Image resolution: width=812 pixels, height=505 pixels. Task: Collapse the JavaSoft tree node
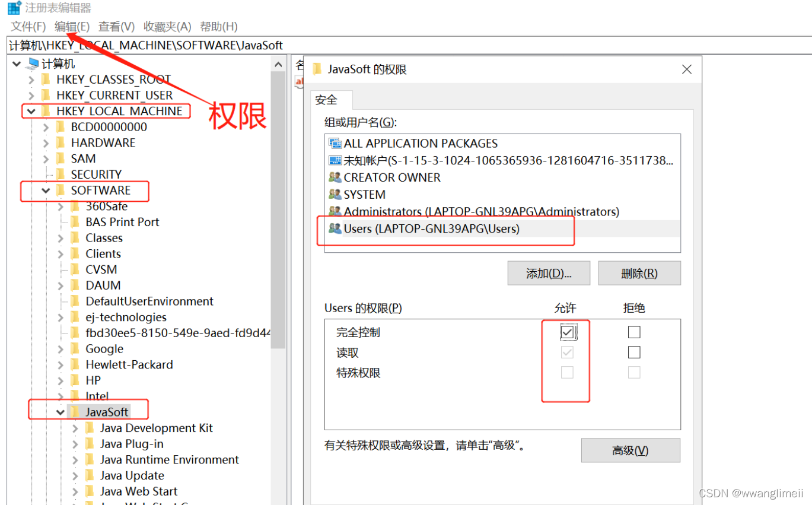click(x=60, y=412)
